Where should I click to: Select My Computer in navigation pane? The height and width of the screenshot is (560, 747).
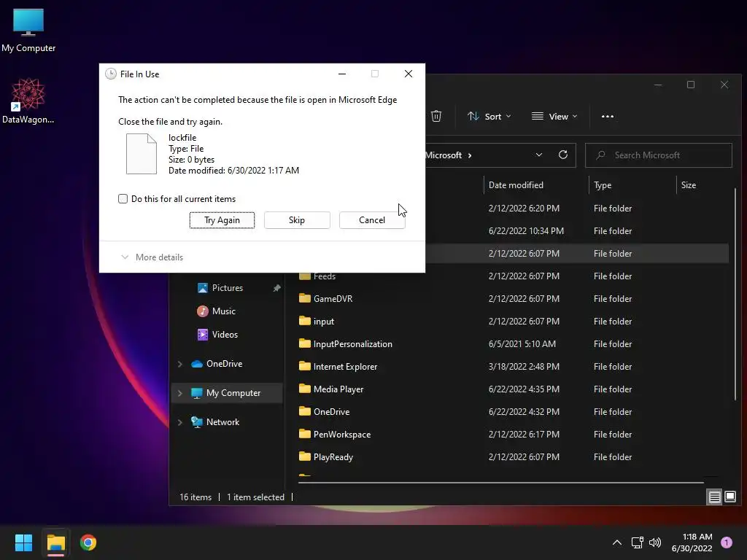[x=233, y=393]
